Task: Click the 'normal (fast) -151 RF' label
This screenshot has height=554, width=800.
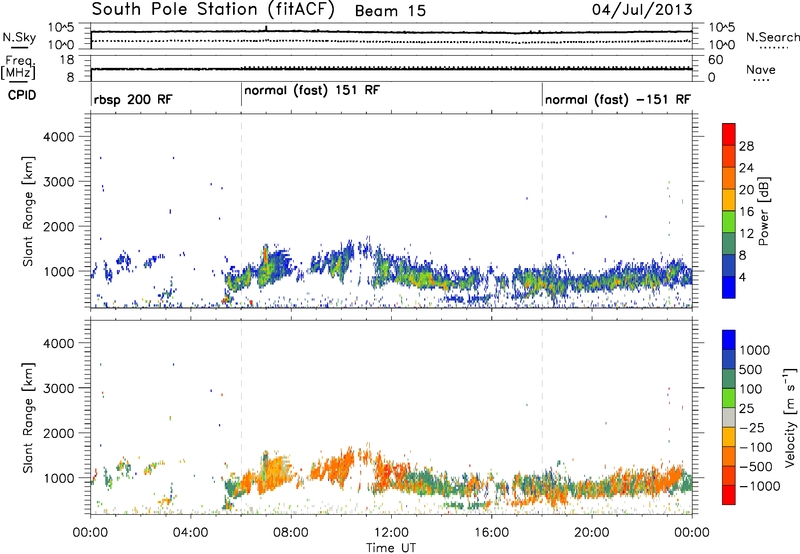Action: 618,100
